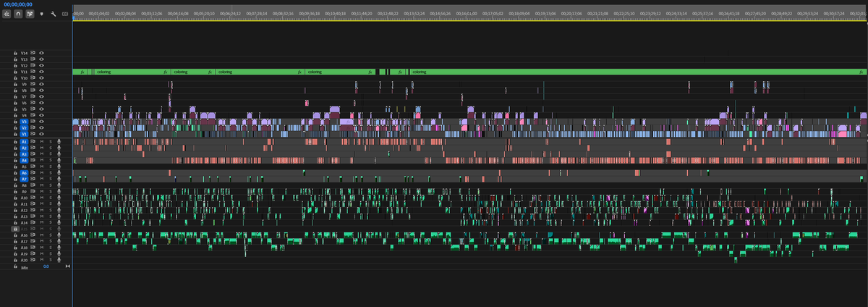Toggle track targeting for V2
Screen dimensions: 868x307
point(24,127)
